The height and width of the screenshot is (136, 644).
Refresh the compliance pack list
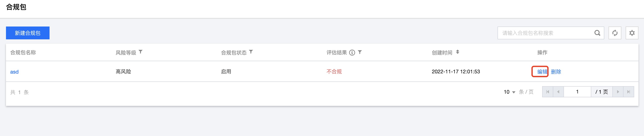(615, 33)
